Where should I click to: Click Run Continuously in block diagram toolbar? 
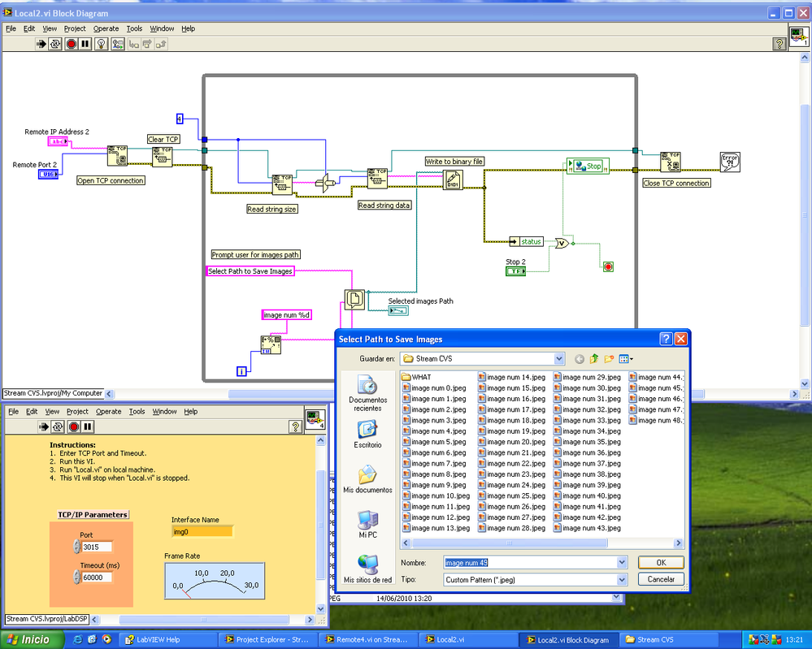tap(56, 44)
